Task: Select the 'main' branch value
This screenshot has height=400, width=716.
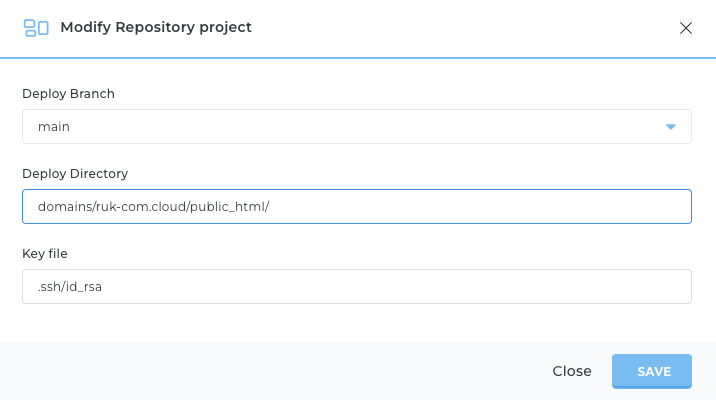Action: coord(54,126)
